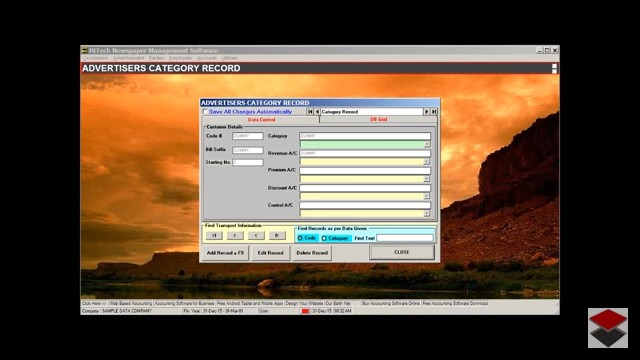
Task: Open Buy Accounting Software Online link
Action: 391,303
